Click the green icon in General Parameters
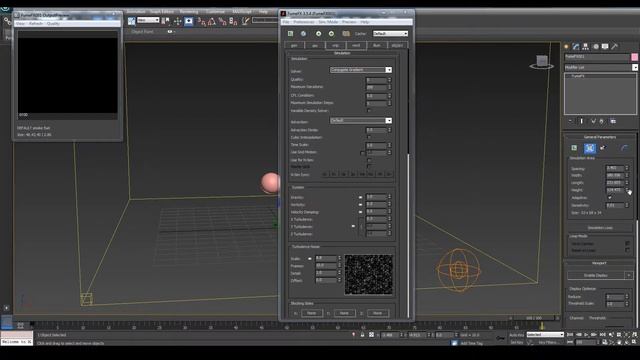Viewport: 640px width, 360px height. coord(574,148)
